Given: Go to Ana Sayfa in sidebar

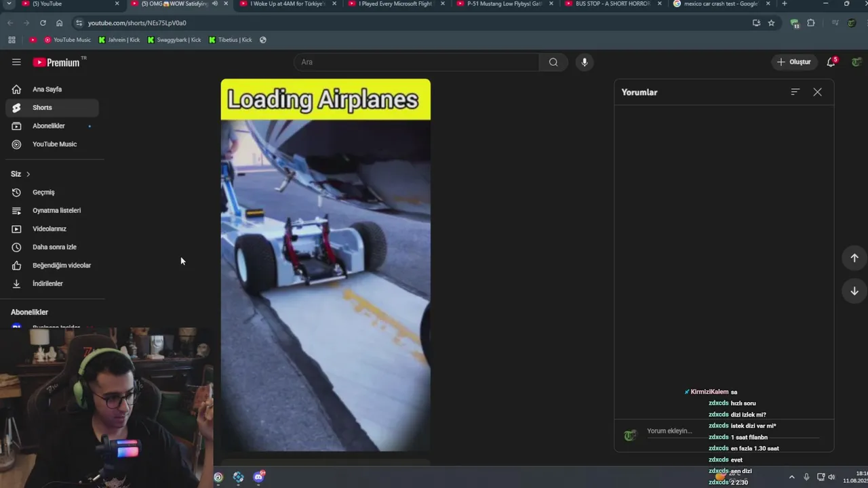Looking at the screenshot, I should pos(52,89).
